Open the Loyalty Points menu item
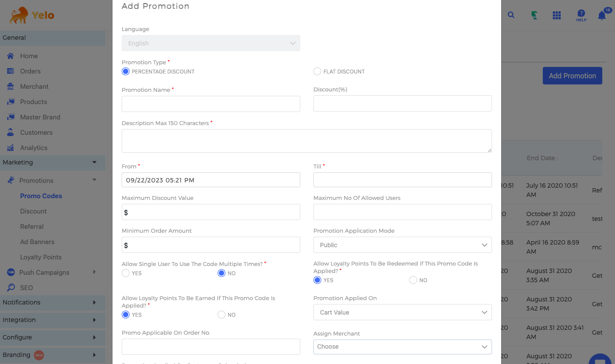 pos(41,257)
